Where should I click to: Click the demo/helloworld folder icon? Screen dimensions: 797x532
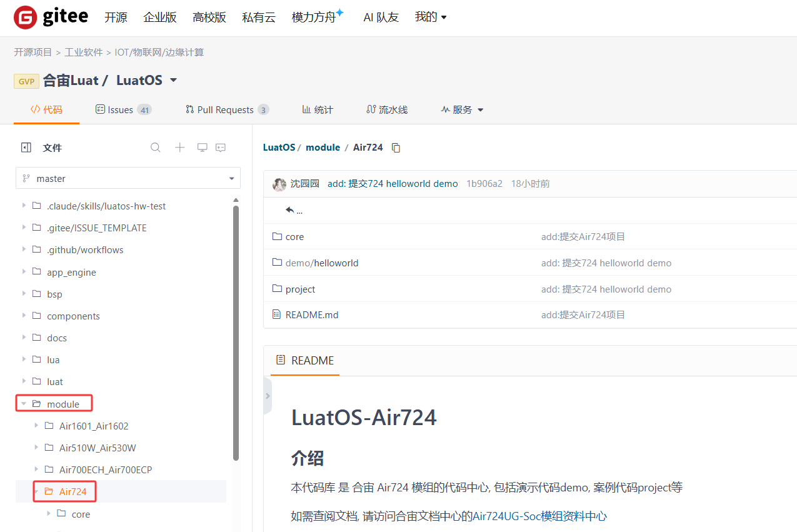pos(278,263)
